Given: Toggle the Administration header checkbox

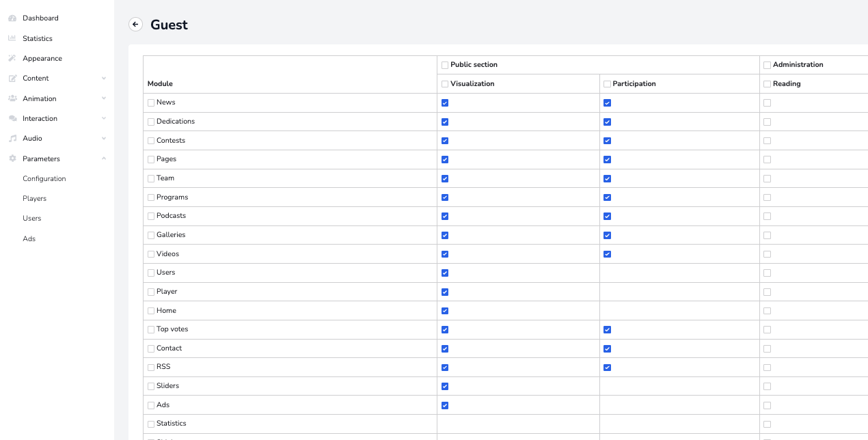Looking at the screenshot, I should [x=767, y=65].
